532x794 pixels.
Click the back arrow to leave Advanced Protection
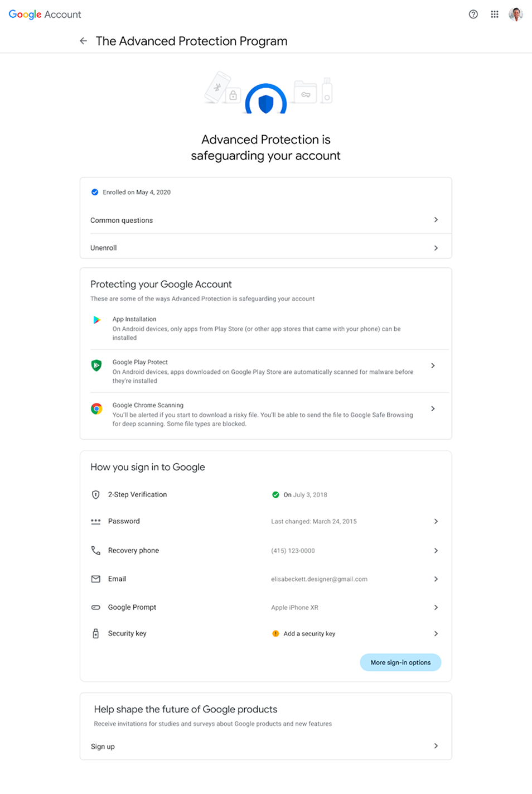pos(83,41)
